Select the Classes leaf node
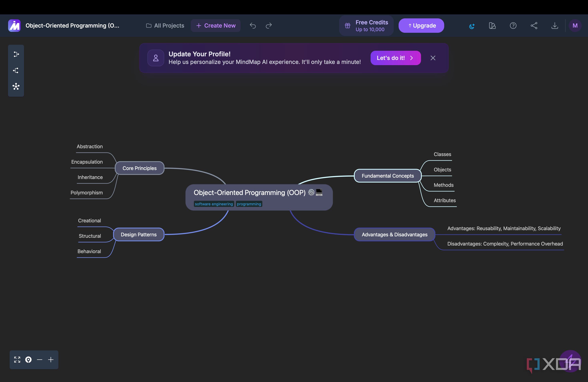The height and width of the screenshot is (382, 588). click(442, 154)
